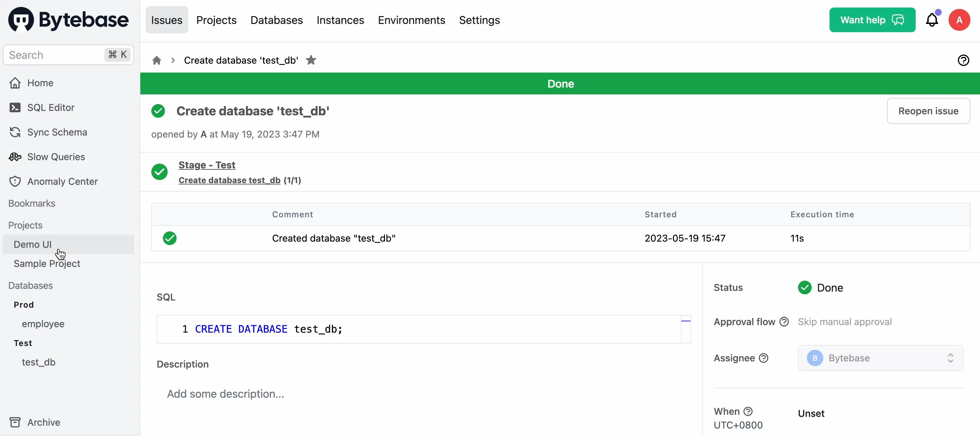Click the Skip manual approval text

[844, 322]
